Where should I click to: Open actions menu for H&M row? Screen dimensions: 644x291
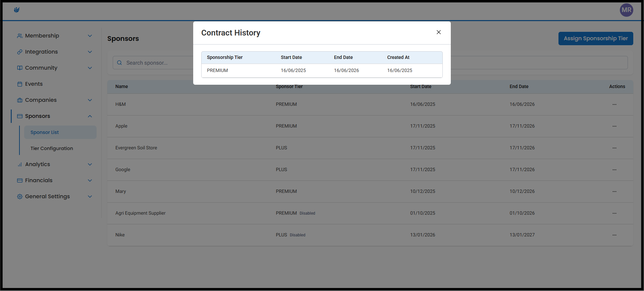[614, 104]
